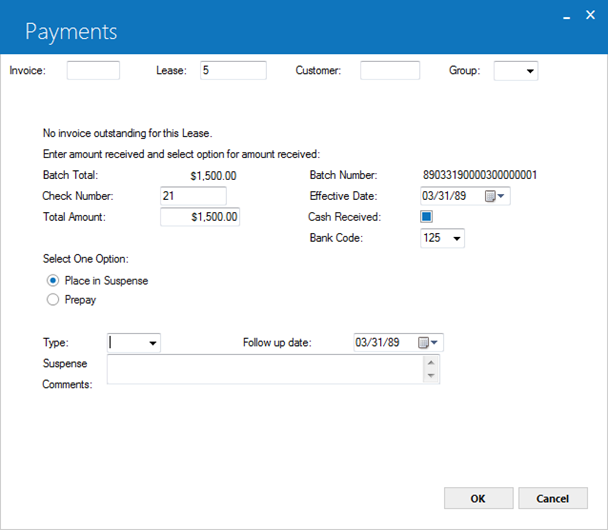Select the Place in Suspense option
Screen dimensions: 608x530
click(x=53, y=280)
